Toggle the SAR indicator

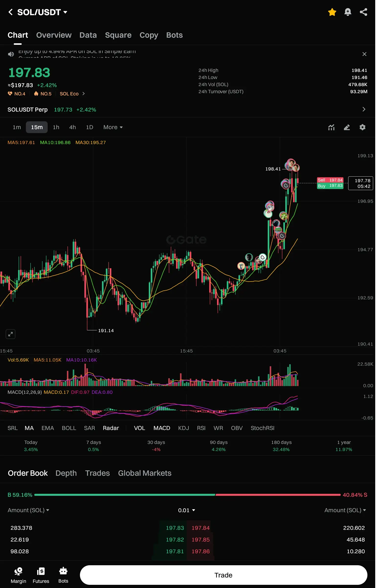[89, 428]
